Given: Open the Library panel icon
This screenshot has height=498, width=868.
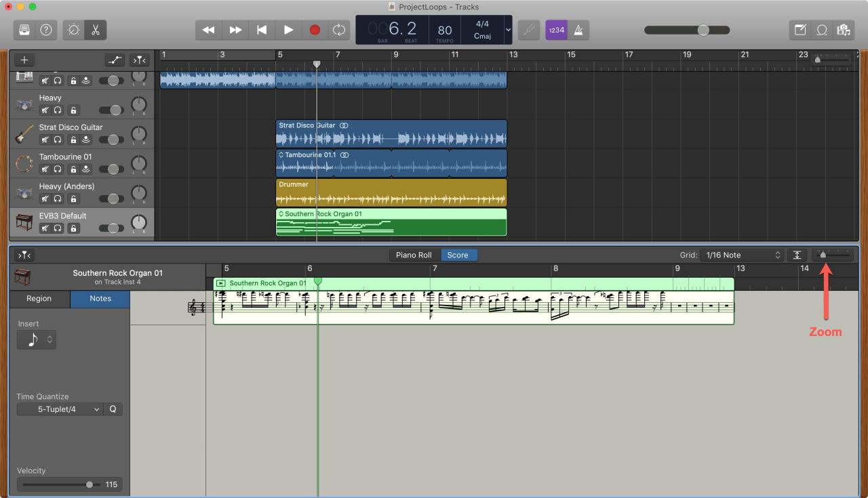Looking at the screenshot, I should [x=24, y=30].
